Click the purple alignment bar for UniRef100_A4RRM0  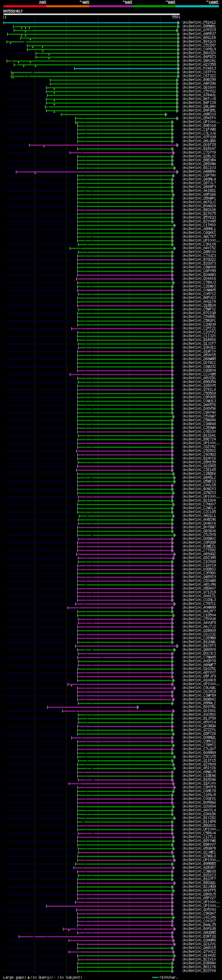[97, 172]
